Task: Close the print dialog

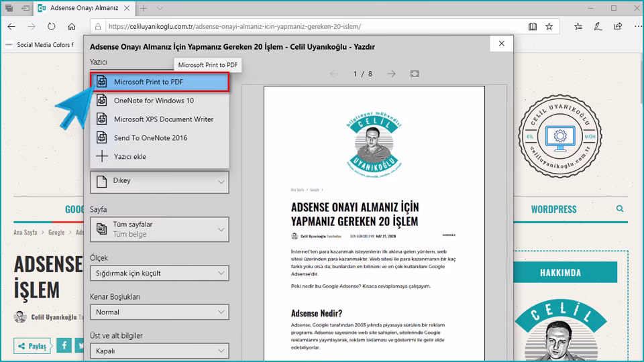Action: pyautogui.click(x=502, y=44)
